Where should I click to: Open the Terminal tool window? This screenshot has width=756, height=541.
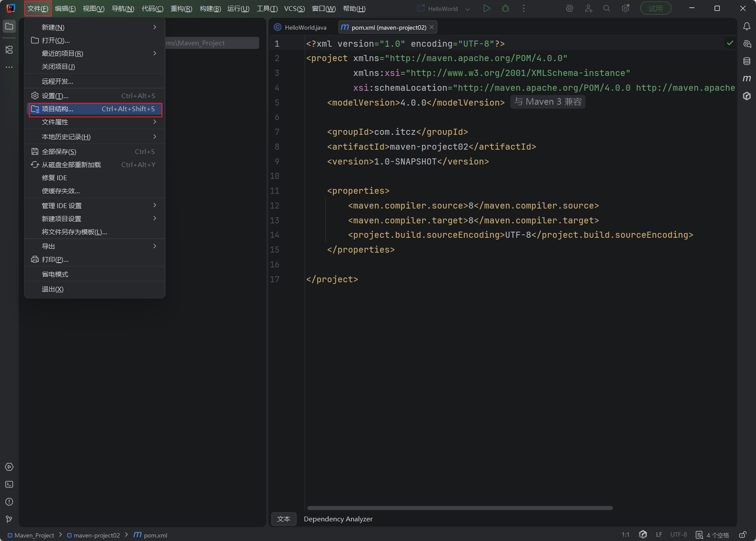point(9,484)
